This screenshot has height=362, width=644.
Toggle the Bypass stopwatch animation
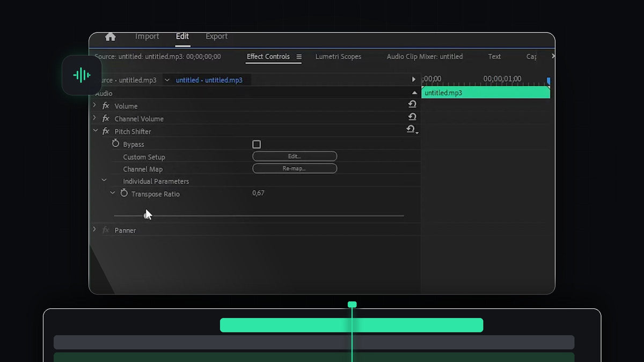115,144
